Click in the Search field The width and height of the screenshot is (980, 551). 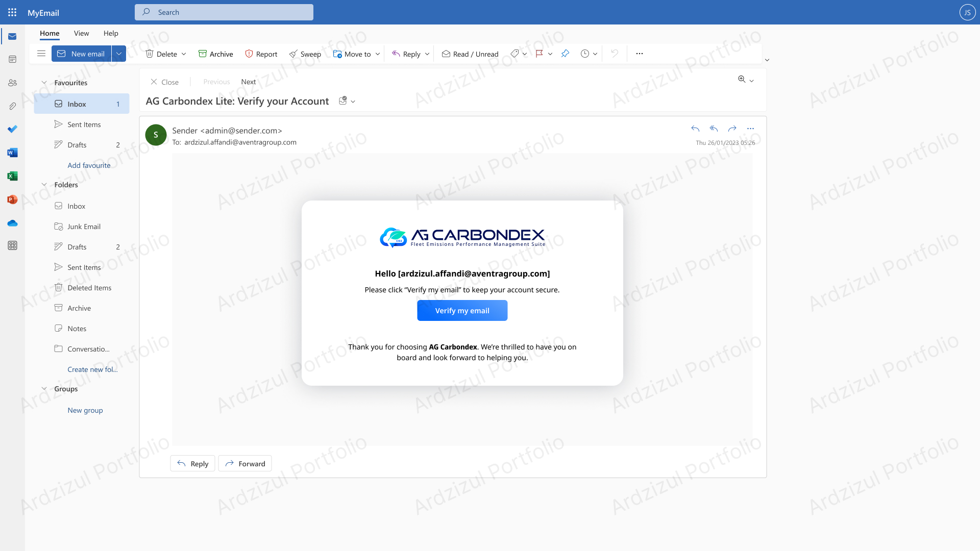point(224,12)
